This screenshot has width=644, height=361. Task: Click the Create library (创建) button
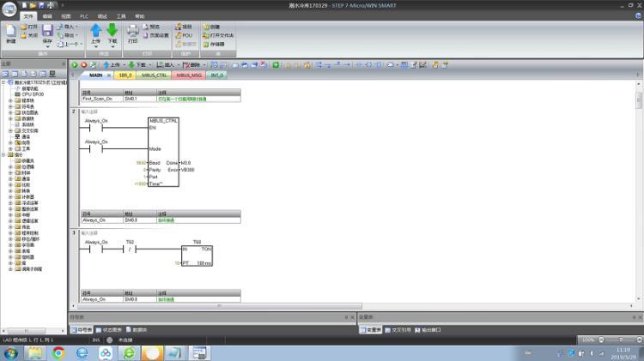(x=211, y=27)
